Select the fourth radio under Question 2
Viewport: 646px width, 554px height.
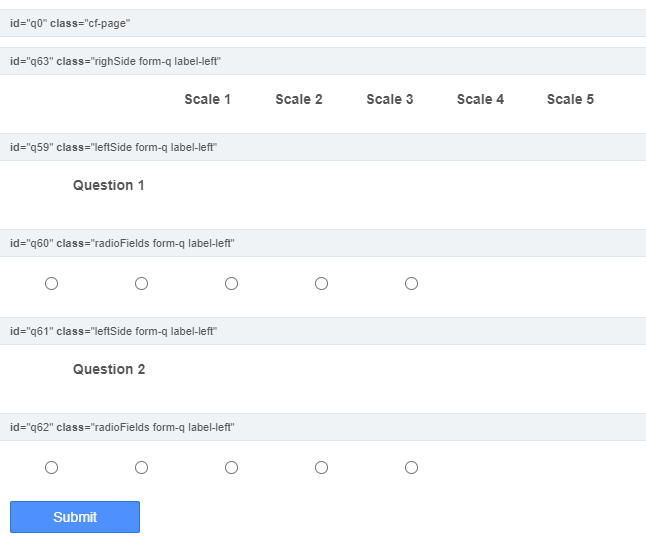[321, 468]
